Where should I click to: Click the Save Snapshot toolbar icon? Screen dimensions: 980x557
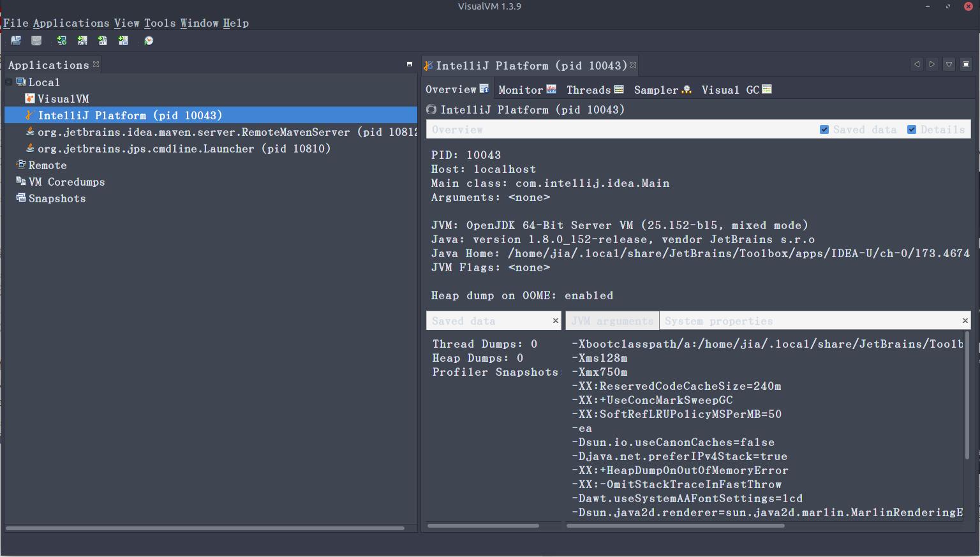[36, 41]
